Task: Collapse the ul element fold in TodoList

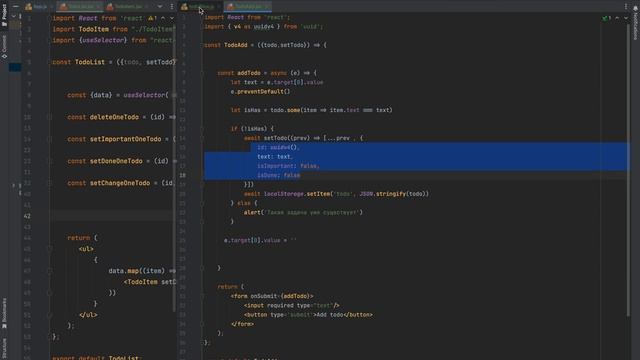Action: [x=49, y=249]
